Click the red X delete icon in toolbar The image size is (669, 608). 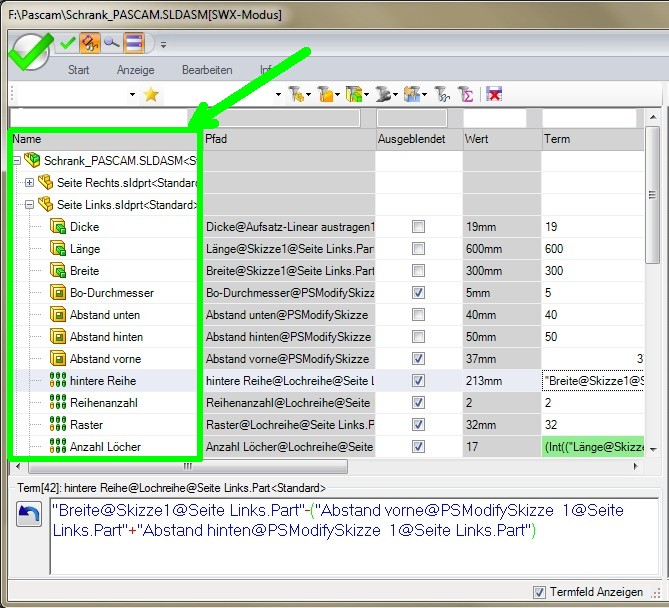click(x=494, y=94)
